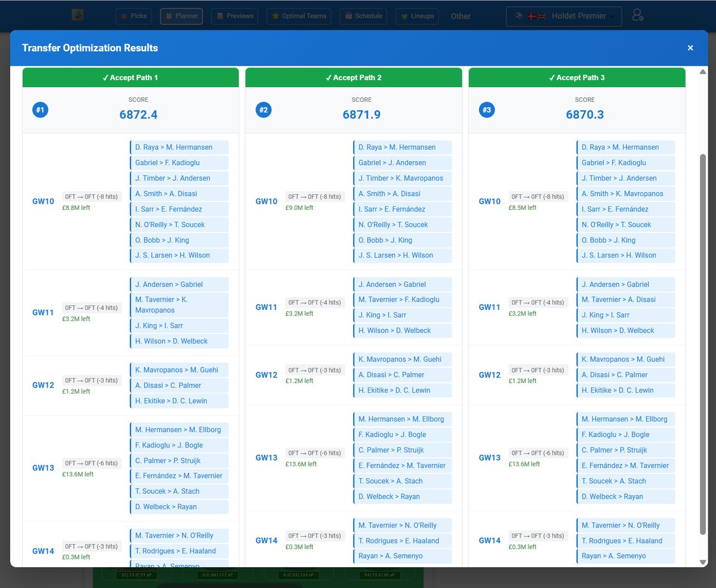Accept Path 2
This screenshot has width=716, height=588.
[353, 78]
